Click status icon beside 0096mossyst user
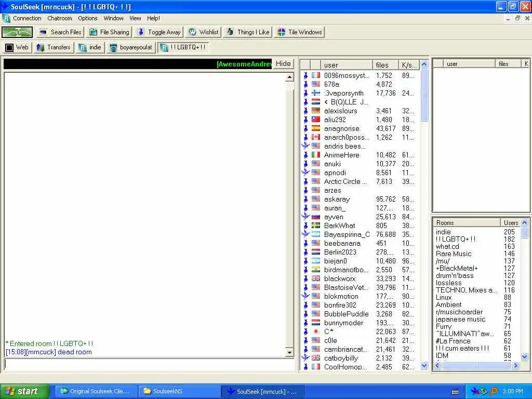The height and width of the screenshot is (399, 532). tap(305, 75)
